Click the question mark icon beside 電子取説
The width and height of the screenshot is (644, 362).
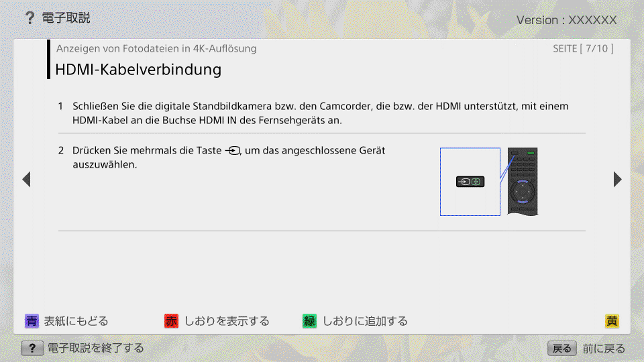coord(30,18)
